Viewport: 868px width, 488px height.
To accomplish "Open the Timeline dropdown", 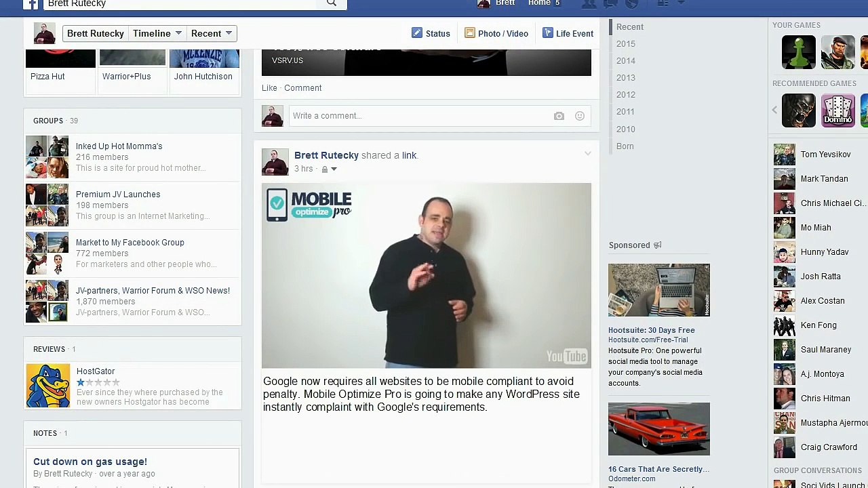I will [x=157, y=33].
